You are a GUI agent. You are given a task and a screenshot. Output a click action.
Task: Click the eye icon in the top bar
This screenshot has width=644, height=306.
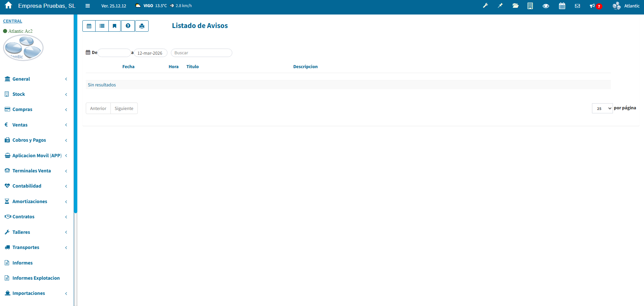point(546,6)
